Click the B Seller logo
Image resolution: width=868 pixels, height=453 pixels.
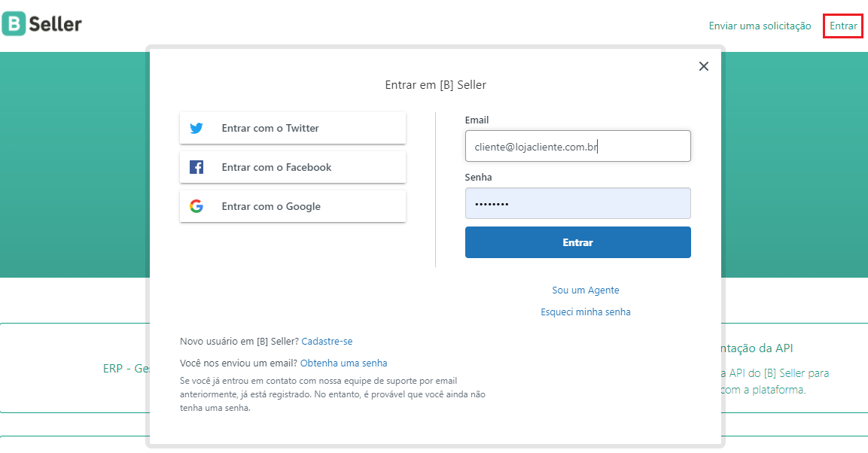click(x=42, y=24)
